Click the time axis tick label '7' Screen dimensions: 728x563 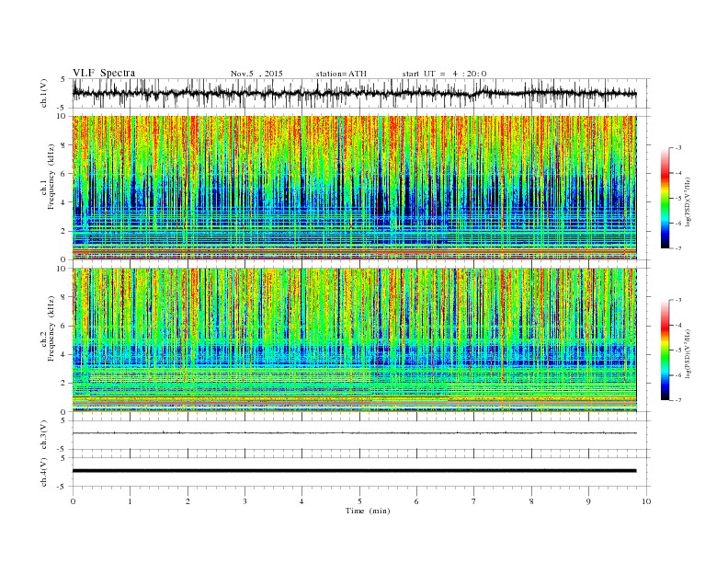474,501
